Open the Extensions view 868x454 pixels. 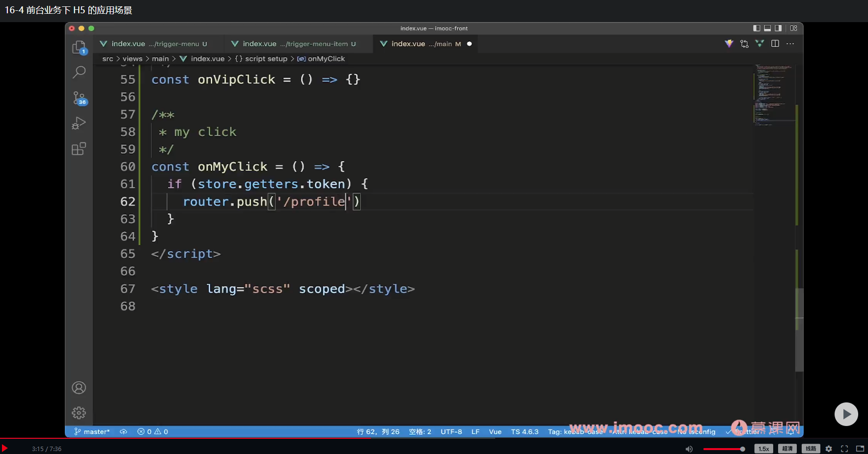tap(79, 148)
